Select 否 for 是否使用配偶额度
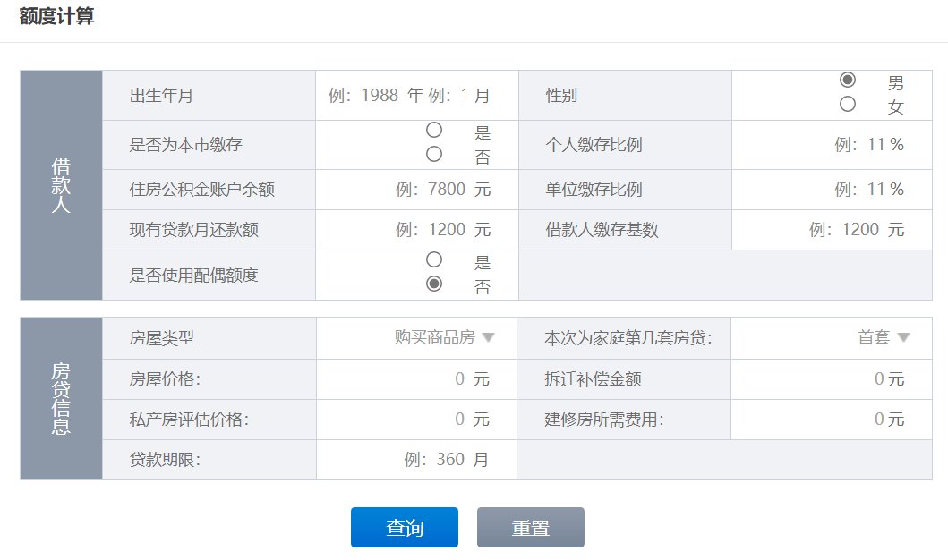The image size is (948, 560). [x=434, y=284]
